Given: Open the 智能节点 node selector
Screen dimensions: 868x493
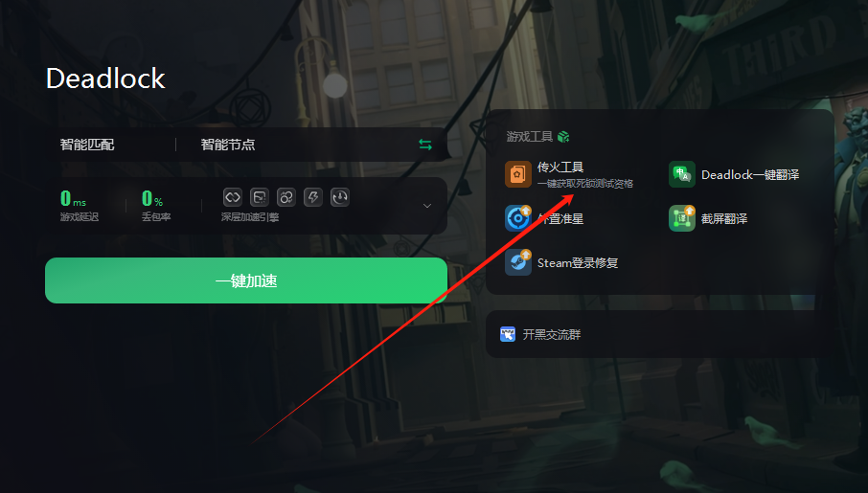Looking at the screenshot, I should [227, 145].
